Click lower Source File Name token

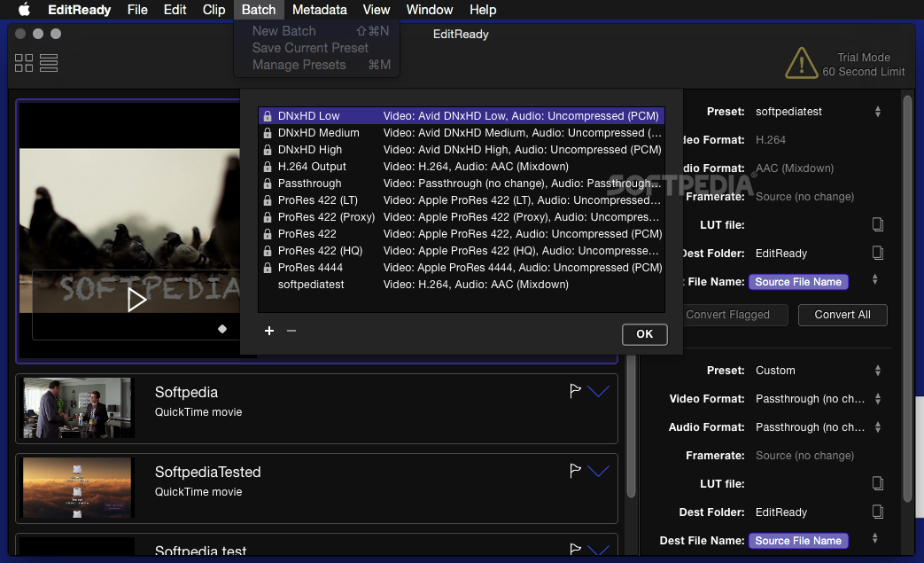point(798,541)
